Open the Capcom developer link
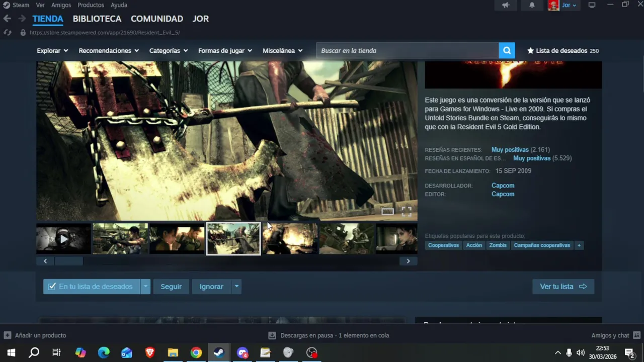This screenshot has height=362, width=644. [503, 186]
